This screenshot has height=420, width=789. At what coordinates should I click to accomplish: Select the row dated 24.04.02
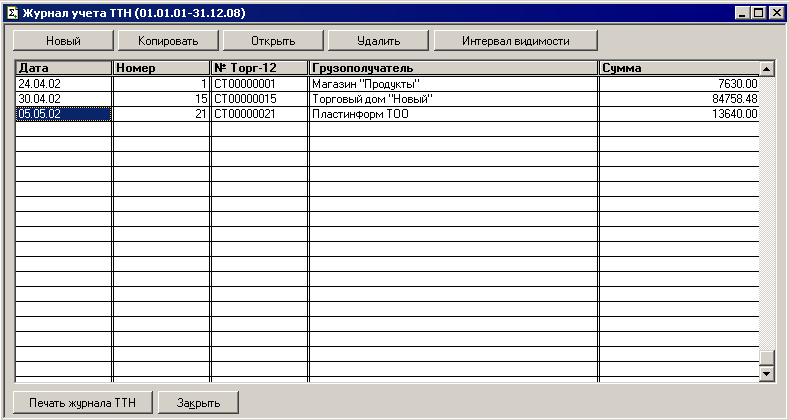[x=63, y=84]
